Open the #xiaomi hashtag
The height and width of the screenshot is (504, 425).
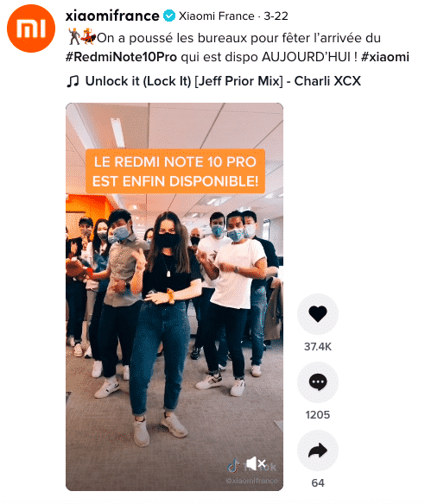385,57
